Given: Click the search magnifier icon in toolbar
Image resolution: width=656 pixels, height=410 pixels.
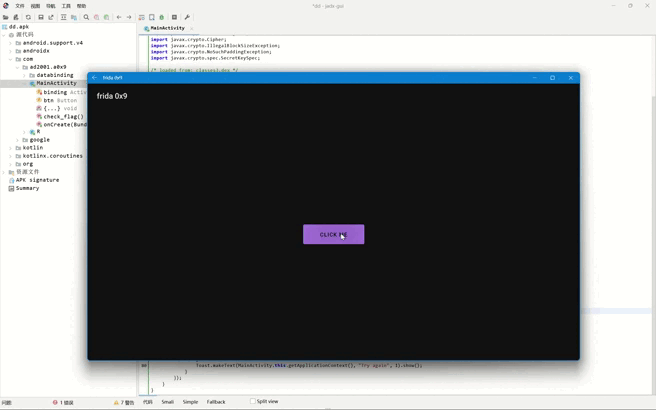Looking at the screenshot, I should tap(86, 17).
